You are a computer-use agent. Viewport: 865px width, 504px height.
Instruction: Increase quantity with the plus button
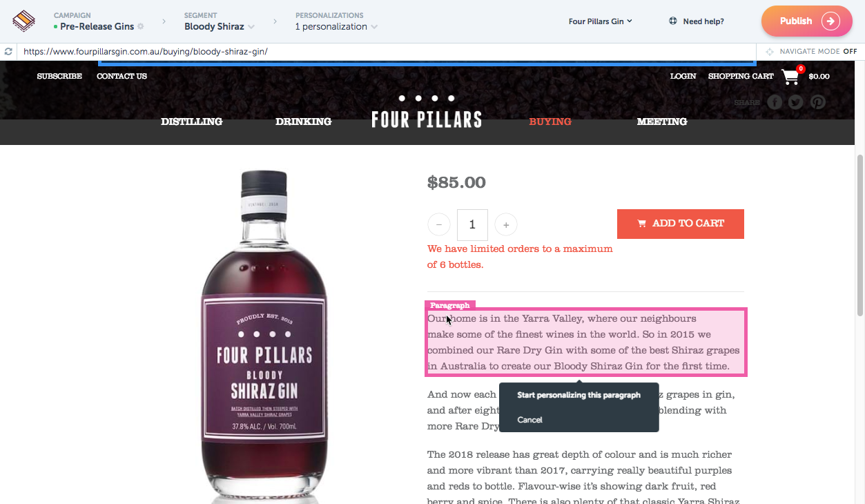[506, 225]
